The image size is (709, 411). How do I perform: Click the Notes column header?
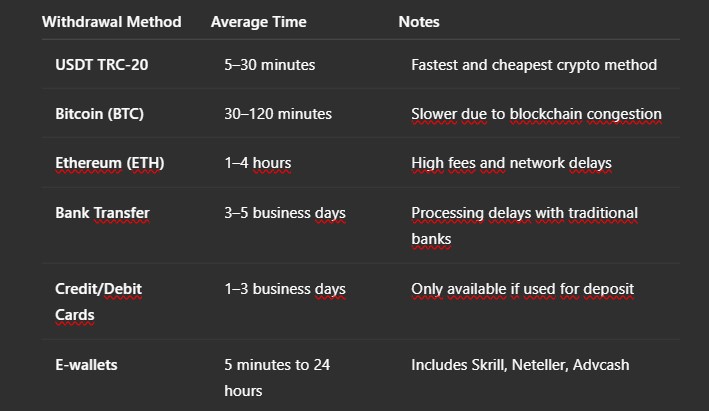click(x=419, y=22)
